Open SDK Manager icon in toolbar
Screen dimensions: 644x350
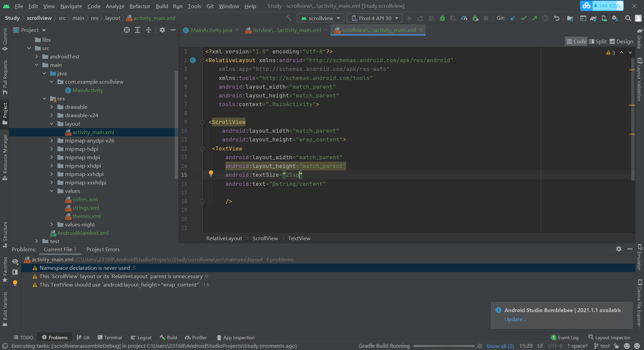615,18
